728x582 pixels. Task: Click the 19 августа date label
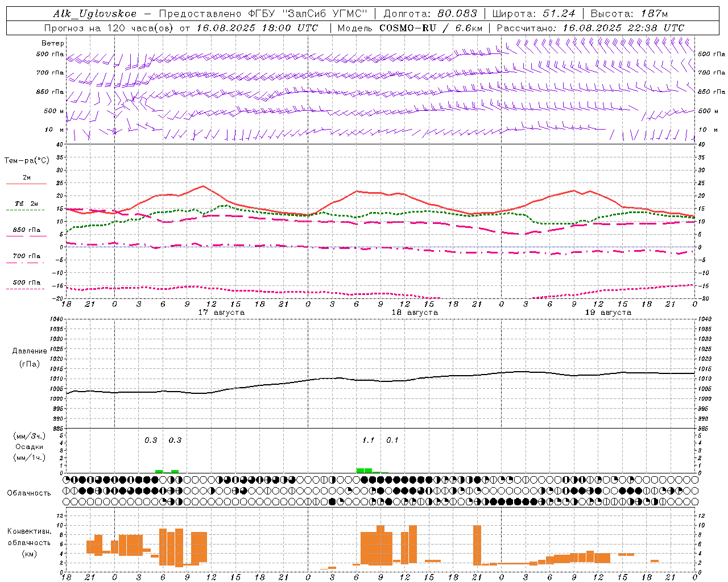coord(608,313)
